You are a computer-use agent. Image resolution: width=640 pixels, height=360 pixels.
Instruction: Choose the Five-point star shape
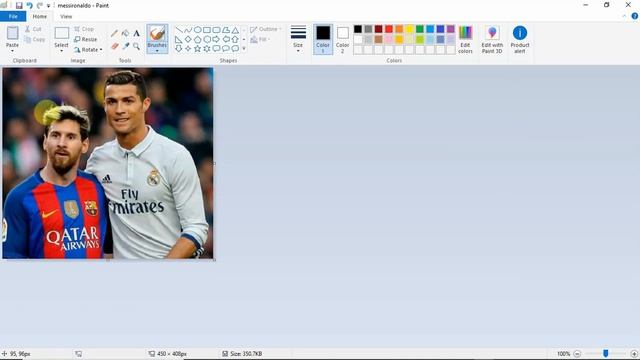point(198,49)
